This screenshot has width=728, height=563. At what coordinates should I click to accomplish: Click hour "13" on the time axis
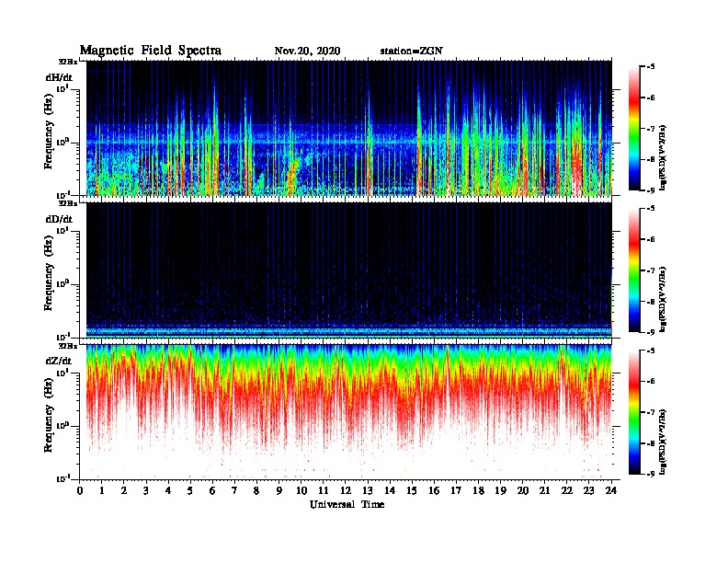click(x=368, y=490)
